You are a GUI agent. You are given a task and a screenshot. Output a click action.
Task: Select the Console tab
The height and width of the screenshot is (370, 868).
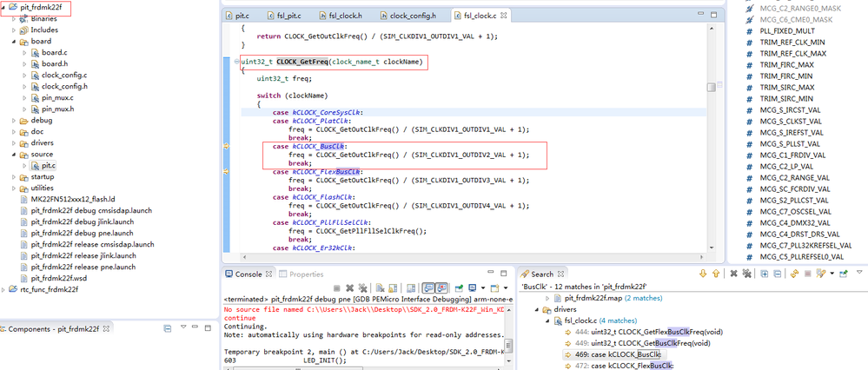tap(249, 274)
